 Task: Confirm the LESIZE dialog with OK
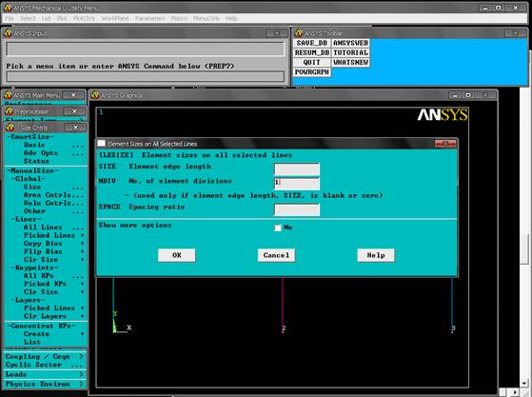pyautogui.click(x=176, y=255)
